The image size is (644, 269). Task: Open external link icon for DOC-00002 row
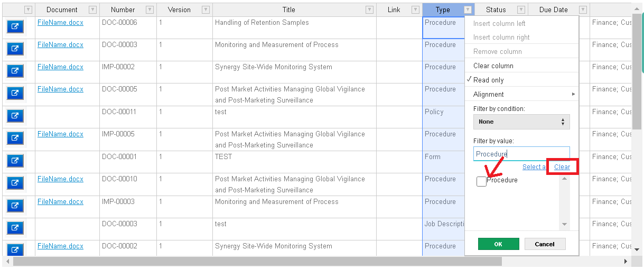point(15,249)
